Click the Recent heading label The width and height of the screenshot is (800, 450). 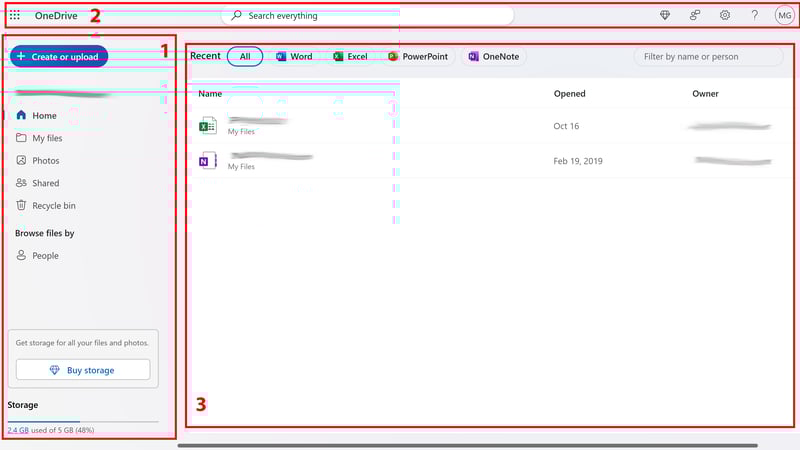tap(205, 56)
